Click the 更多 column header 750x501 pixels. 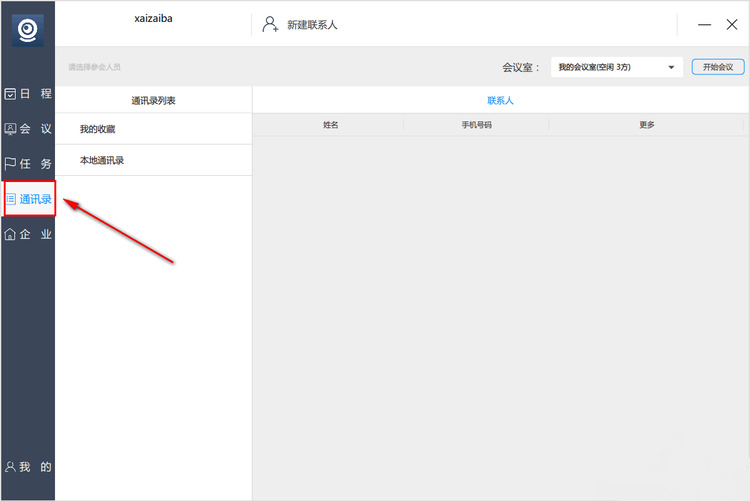click(x=647, y=125)
